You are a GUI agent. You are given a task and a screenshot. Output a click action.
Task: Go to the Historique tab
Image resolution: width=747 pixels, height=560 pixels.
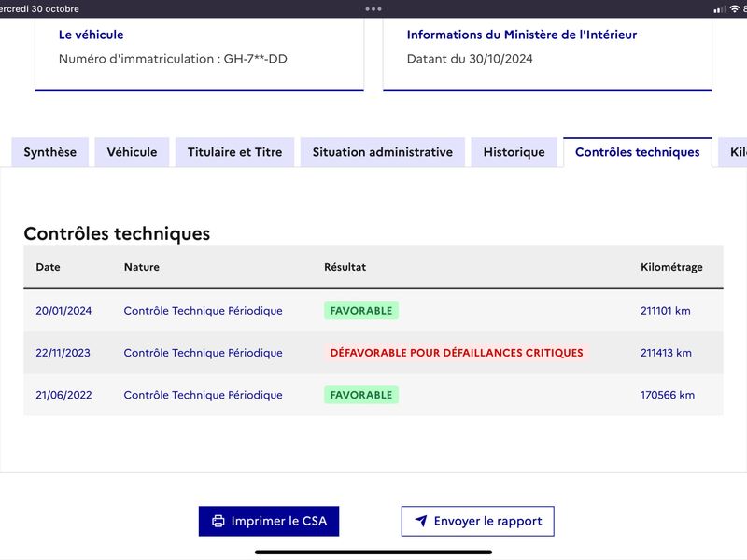[514, 152]
